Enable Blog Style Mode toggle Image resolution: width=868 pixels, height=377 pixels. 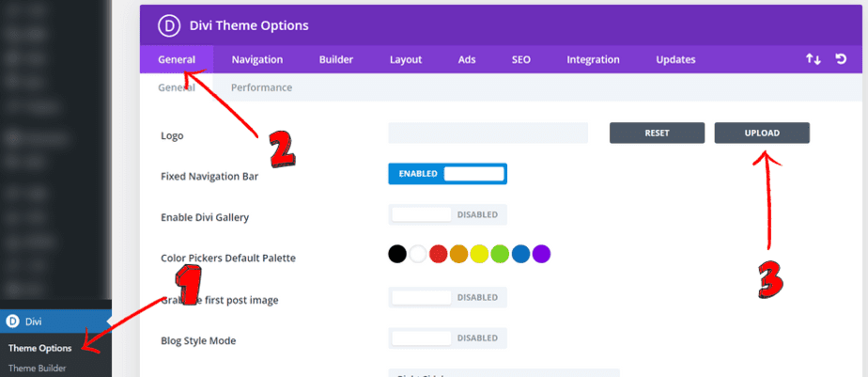[x=447, y=338]
